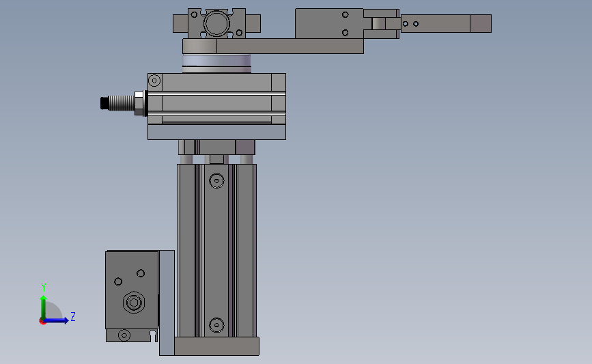592x364 pixels.
Task: Select the threaded sensor connector on the actuator's left
Action: [x=122, y=102]
